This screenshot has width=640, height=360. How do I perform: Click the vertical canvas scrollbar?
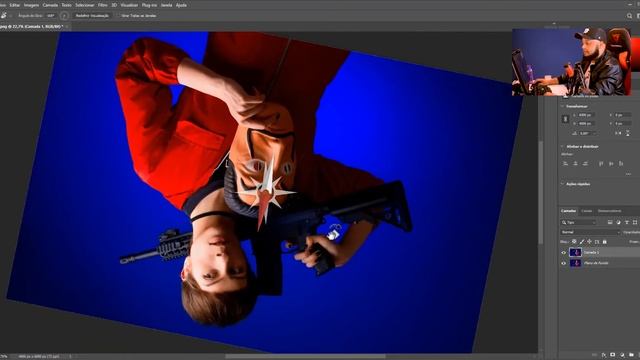click(541, 192)
